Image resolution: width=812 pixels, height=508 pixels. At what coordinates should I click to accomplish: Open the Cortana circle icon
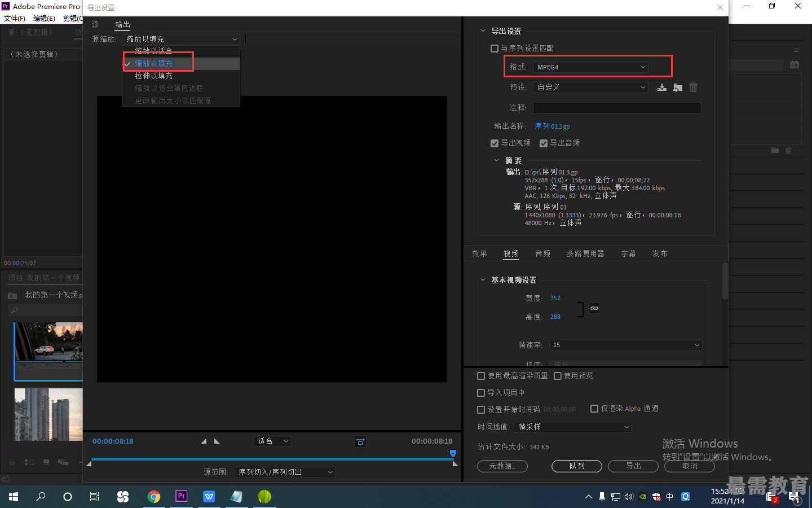click(68, 497)
